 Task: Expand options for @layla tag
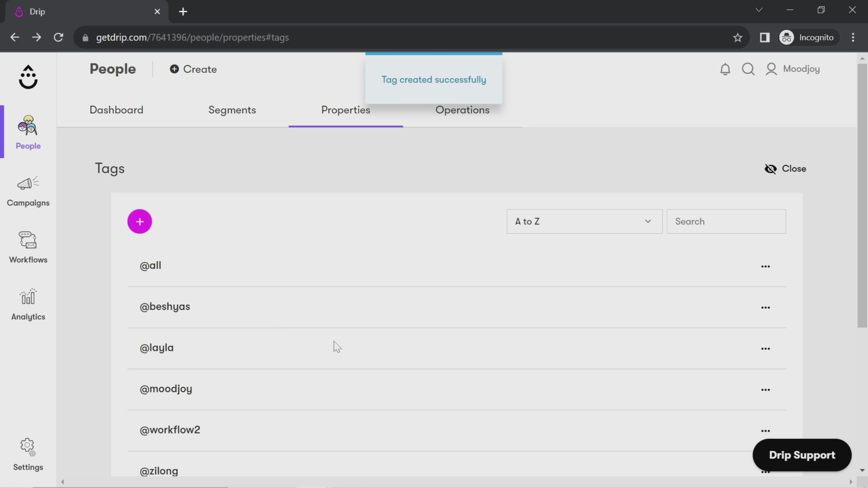point(765,348)
